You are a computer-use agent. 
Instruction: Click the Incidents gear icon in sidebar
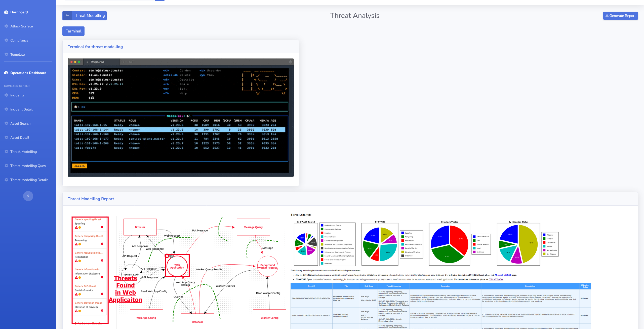(6, 95)
